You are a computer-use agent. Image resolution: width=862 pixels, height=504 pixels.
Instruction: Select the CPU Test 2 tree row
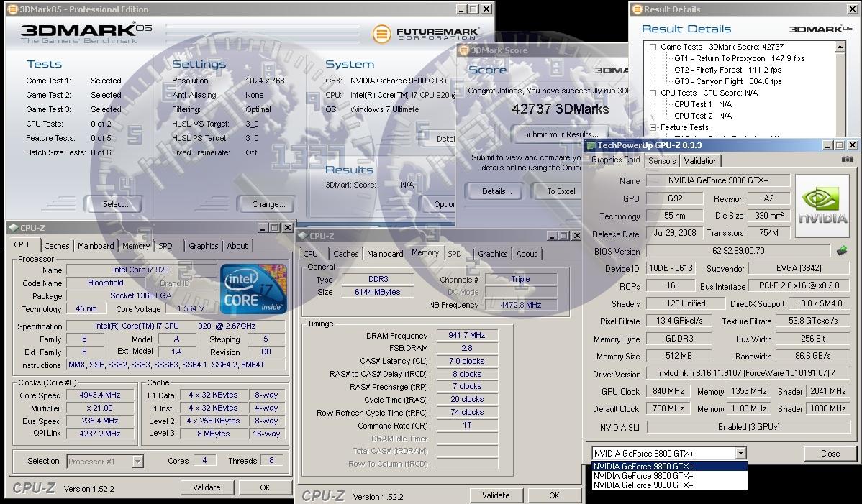click(x=702, y=116)
